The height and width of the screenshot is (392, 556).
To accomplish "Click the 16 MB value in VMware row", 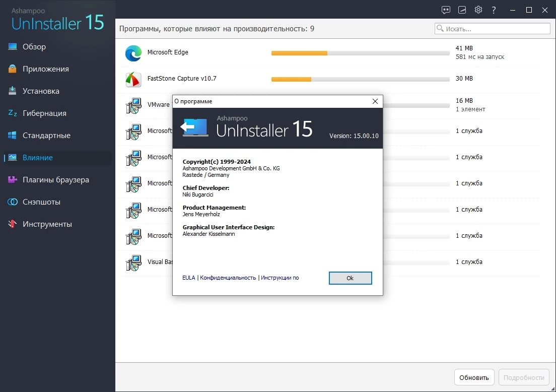I will (x=464, y=101).
